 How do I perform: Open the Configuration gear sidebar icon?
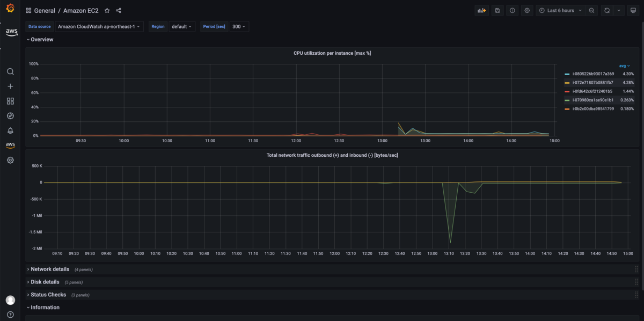(x=10, y=160)
